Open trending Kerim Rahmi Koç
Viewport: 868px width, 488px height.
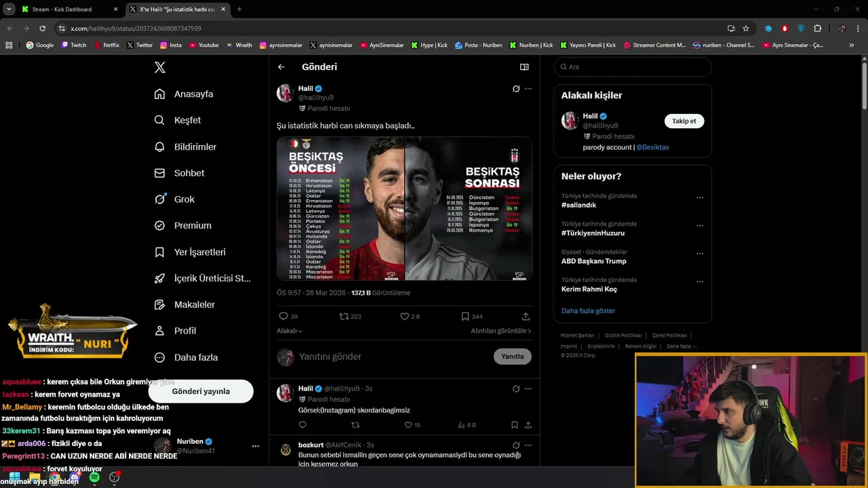click(x=589, y=289)
